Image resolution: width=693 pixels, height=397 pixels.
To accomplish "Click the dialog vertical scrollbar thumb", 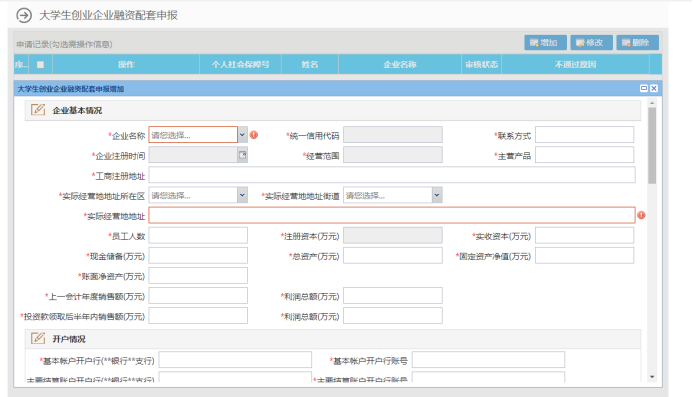I will pyautogui.click(x=652, y=145).
